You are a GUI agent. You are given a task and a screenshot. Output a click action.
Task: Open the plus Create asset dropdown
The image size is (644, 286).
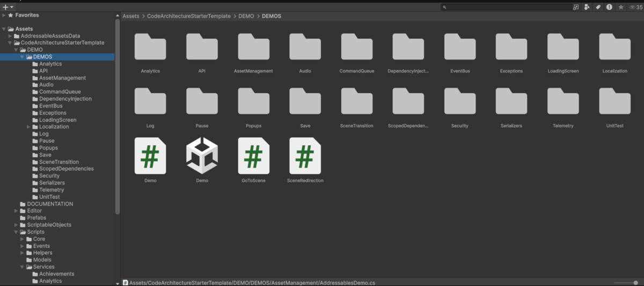8,7
